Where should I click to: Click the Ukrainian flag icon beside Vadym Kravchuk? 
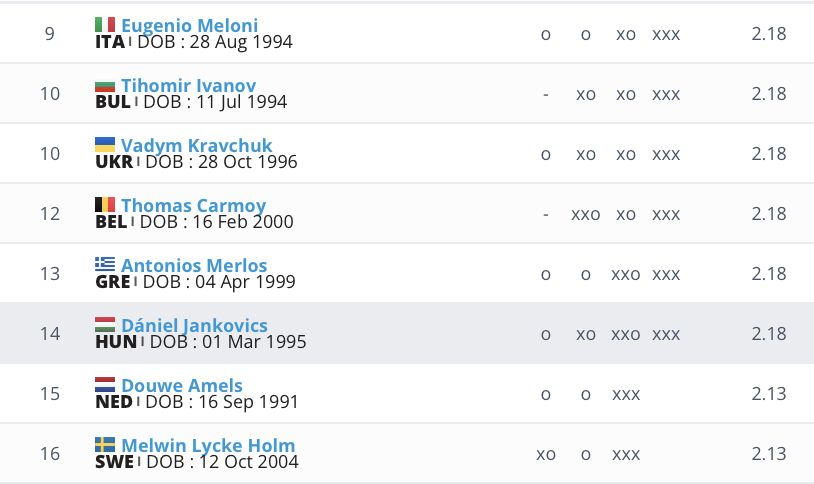pos(105,145)
